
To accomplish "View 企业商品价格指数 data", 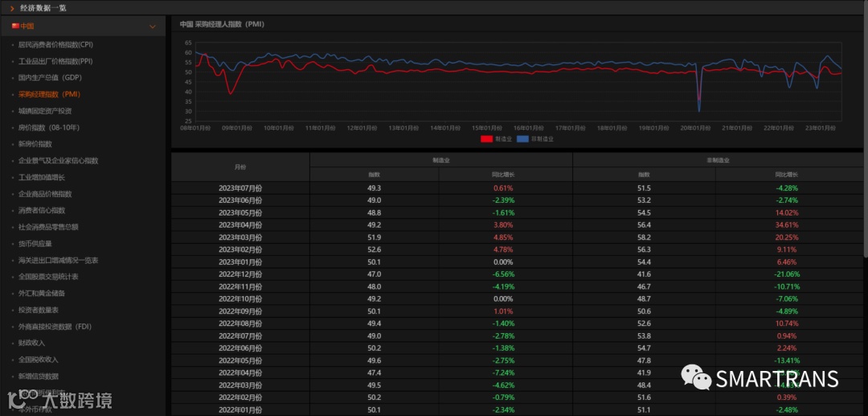I will point(45,194).
